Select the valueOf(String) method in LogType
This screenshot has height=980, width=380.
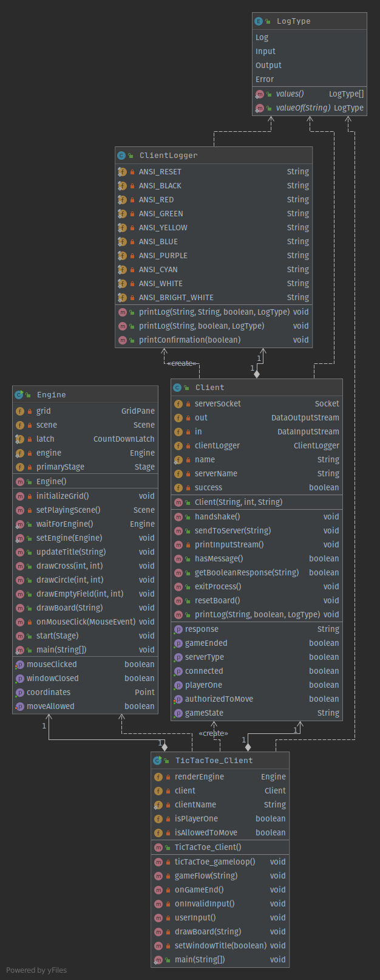click(303, 108)
